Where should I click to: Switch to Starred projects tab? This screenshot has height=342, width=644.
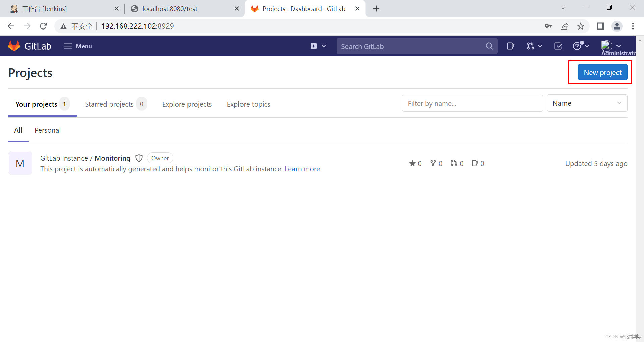[x=116, y=104]
